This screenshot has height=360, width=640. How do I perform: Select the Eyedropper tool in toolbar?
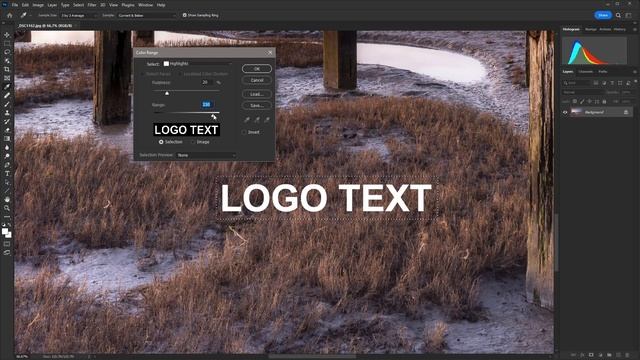coord(7,87)
